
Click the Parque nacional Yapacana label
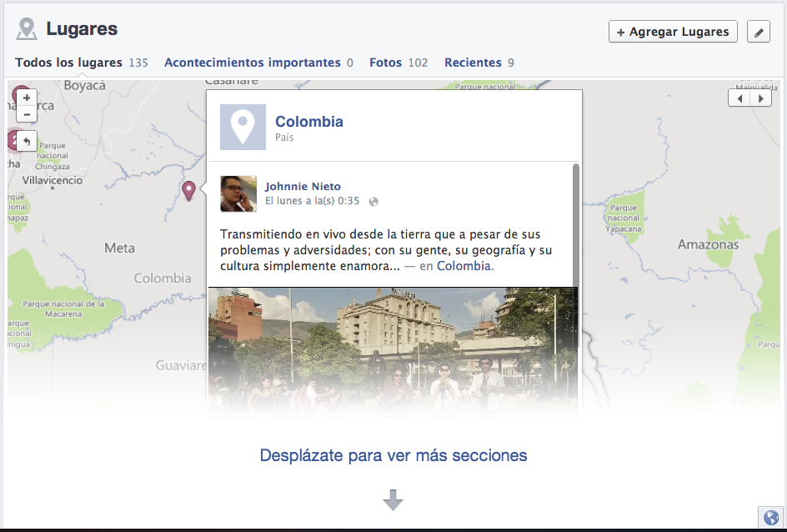(624, 218)
